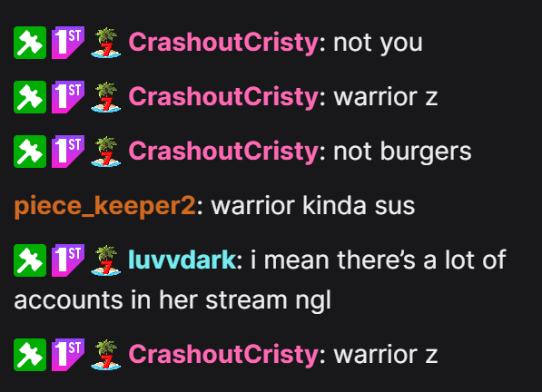
Task: Click palm tree badge on "not you" message
Action: tap(106, 43)
